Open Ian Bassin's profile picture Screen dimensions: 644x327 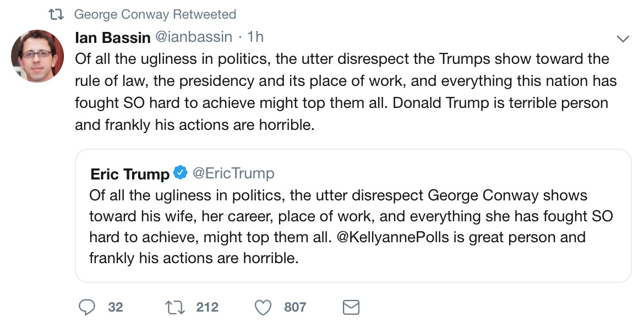tap(38, 57)
